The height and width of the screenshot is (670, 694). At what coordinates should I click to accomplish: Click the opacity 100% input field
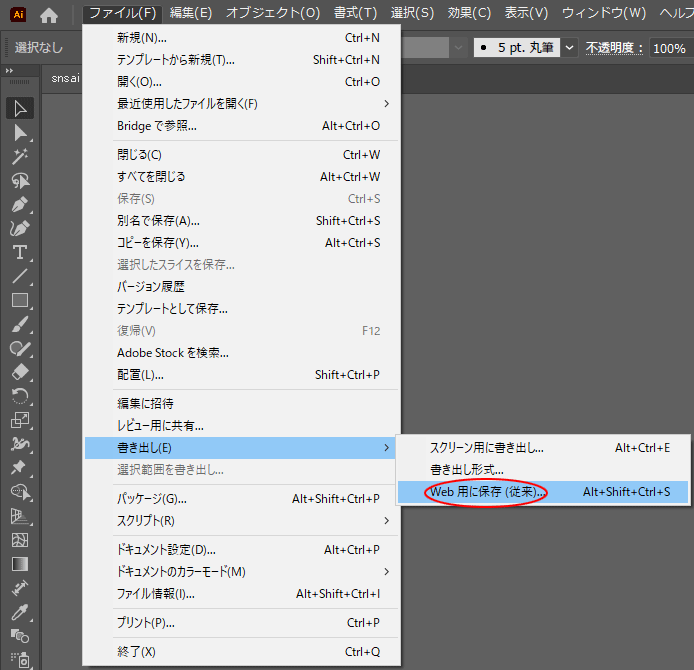(x=669, y=47)
